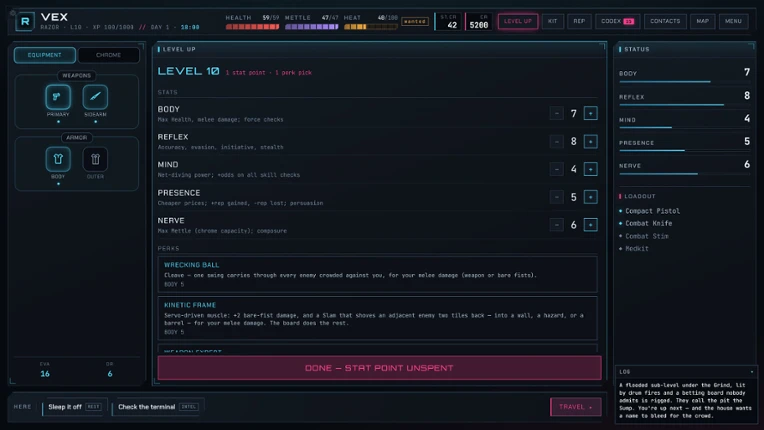Switch to the Chrome tab
The width and height of the screenshot is (764, 430).
pyautogui.click(x=108, y=55)
